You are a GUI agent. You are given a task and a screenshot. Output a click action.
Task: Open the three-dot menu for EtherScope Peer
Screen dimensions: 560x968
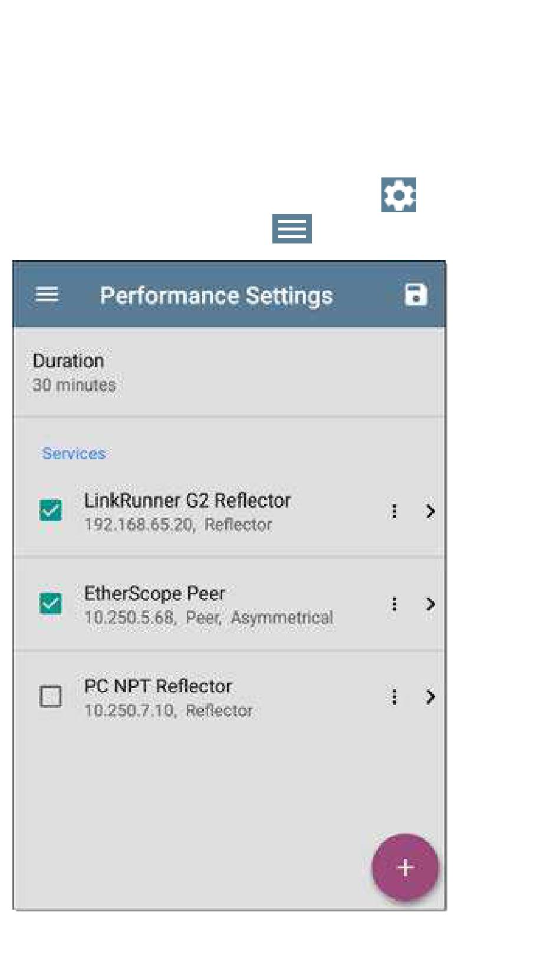click(x=394, y=604)
